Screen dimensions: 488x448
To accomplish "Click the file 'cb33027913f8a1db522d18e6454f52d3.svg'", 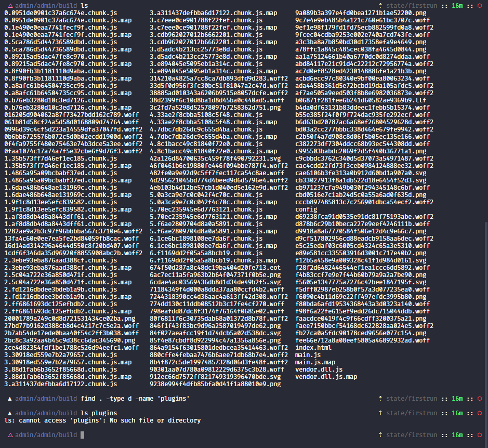I will pos(360,180).
